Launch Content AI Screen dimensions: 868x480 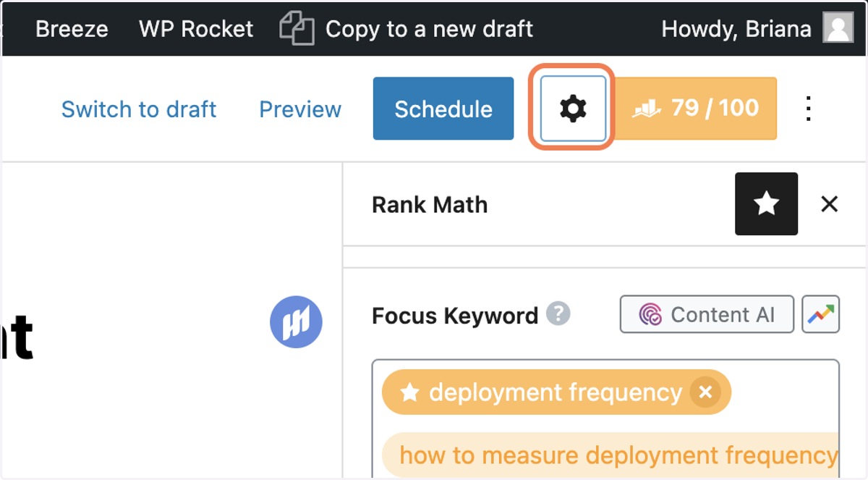(x=707, y=314)
